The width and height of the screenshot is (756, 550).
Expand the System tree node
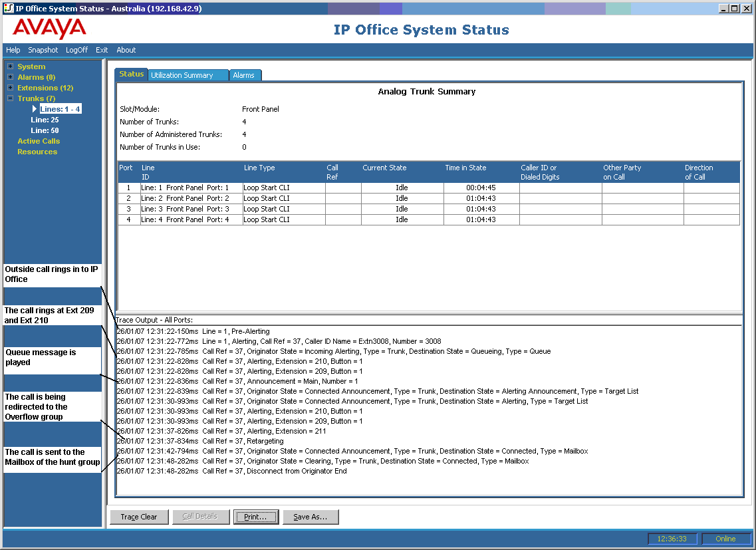click(10, 67)
